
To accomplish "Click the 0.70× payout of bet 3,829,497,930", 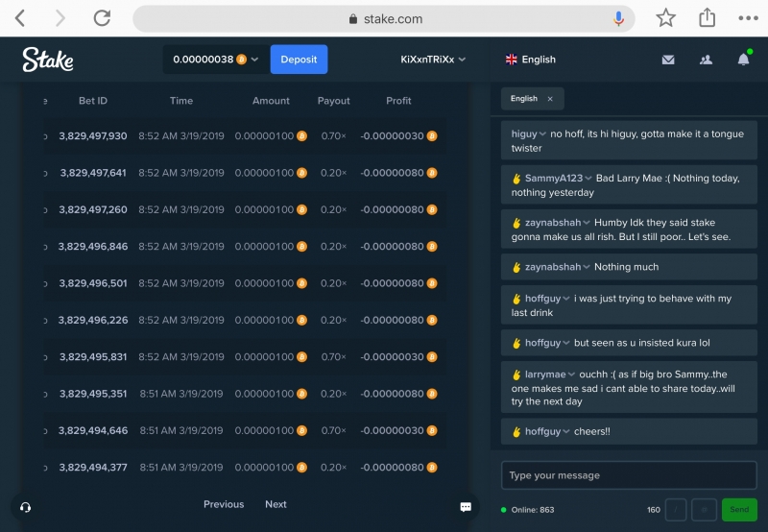I will (x=333, y=135).
